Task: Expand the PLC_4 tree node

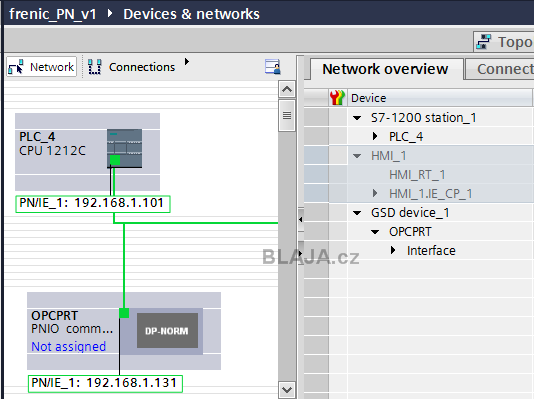Action: coord(375,137)
